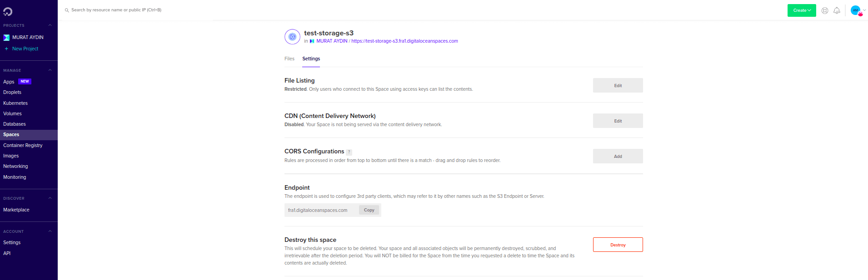Open the Create dropdown

click(802, 10)
